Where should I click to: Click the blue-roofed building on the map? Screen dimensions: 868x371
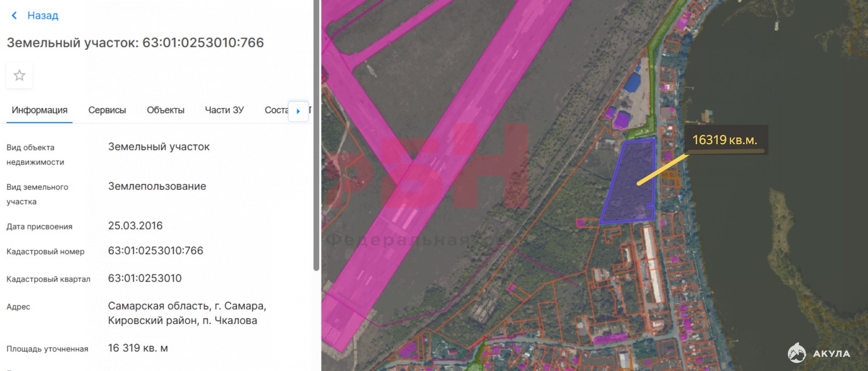tap(632, 83)
